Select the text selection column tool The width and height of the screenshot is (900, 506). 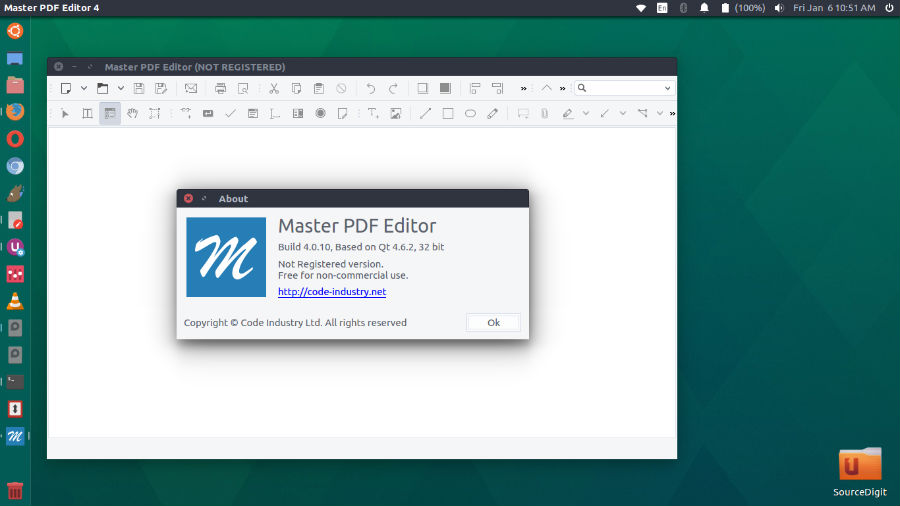click(x=87, y=114)
